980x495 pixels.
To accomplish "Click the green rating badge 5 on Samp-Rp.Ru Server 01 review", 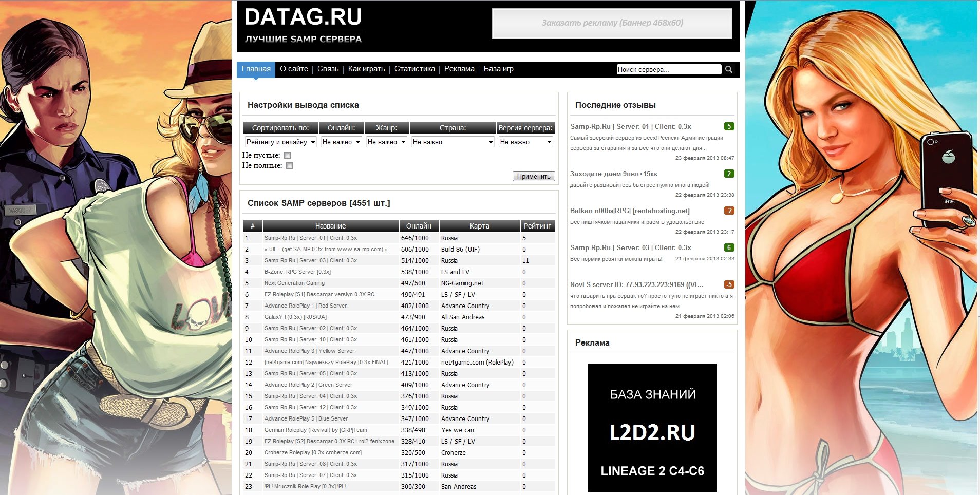I will coord(729,126).
